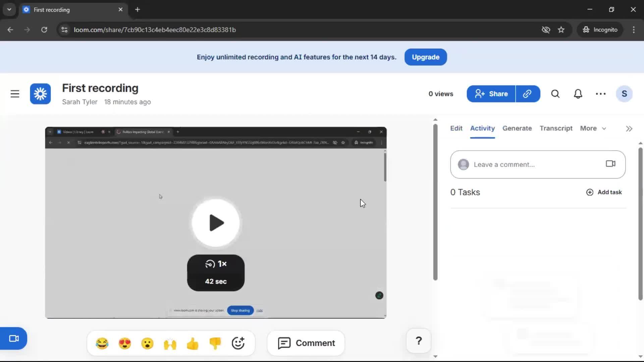The height and width of the screenshot is (362, 644).
Task: React with the heart-eyes emoji
Action: click(124, 343)
